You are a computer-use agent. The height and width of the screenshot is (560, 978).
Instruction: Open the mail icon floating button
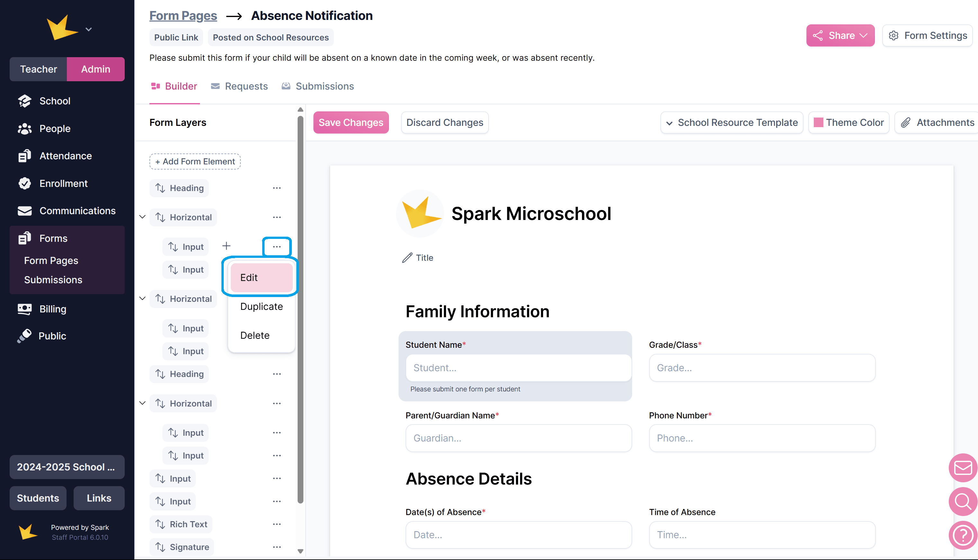963,468
